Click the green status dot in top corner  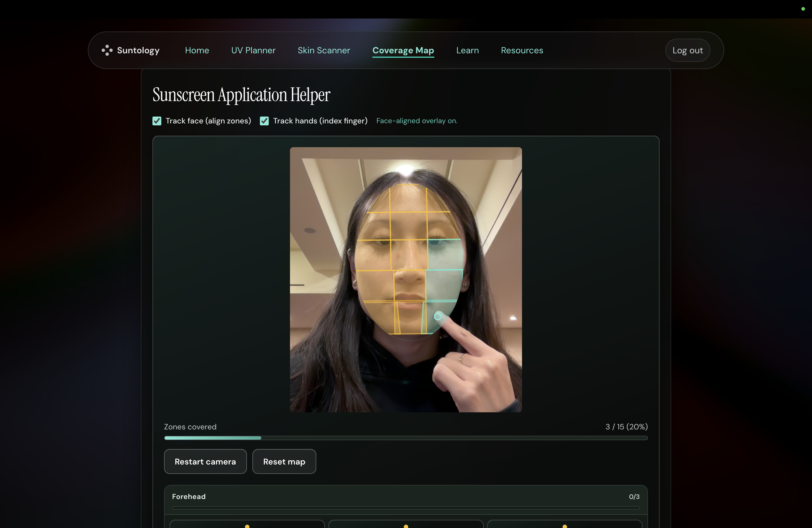803,9
